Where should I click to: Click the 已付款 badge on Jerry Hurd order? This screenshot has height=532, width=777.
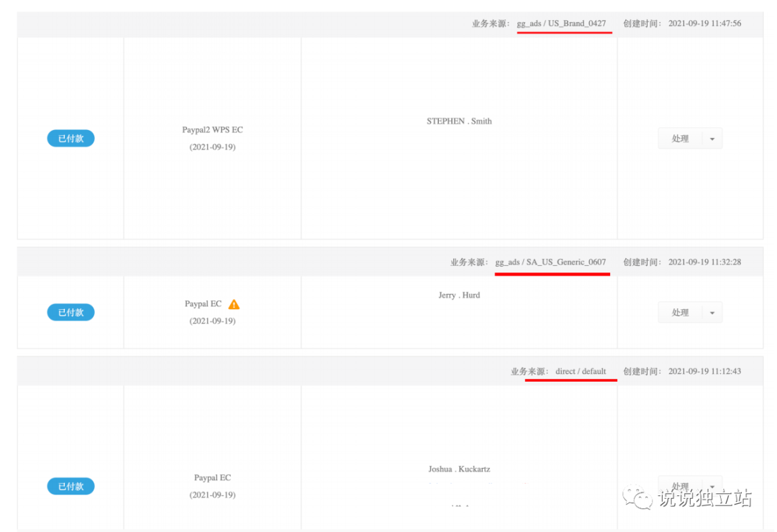click(70, 312)
